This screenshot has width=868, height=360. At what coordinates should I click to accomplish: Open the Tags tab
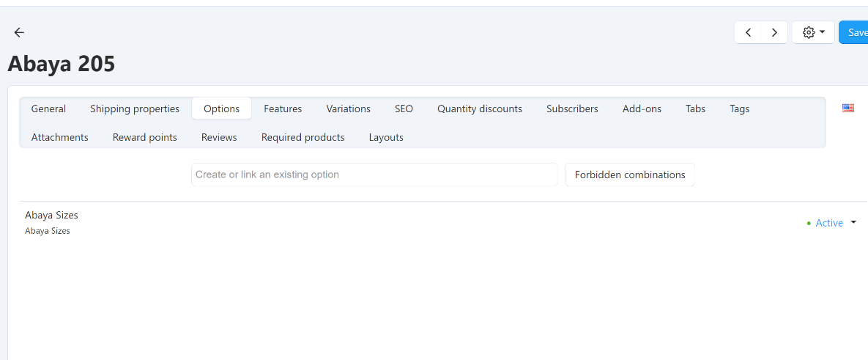point(740,109)
